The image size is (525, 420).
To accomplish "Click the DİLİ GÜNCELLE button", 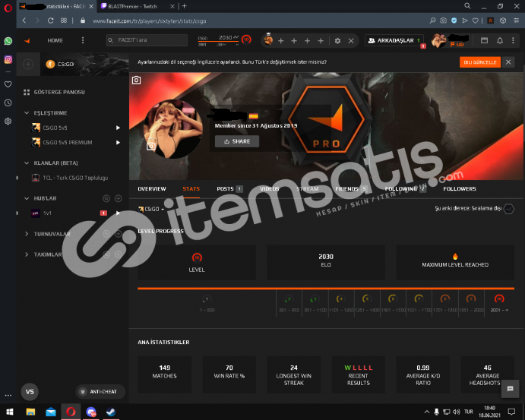I will point(480,62).
